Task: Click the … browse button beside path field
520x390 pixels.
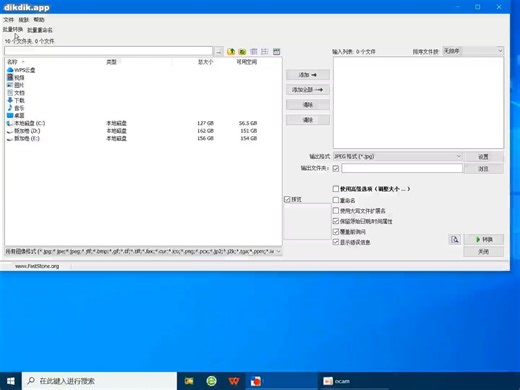Action: (x=218, y=52)
